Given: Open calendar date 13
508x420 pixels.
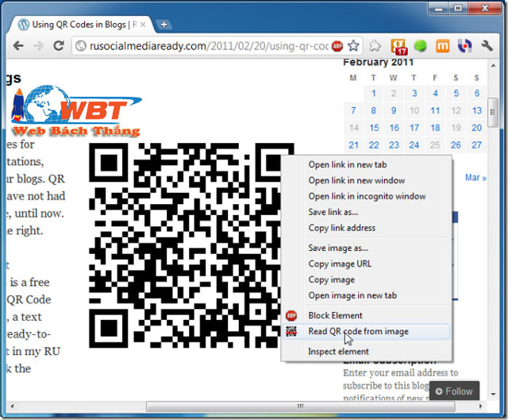Looking at the screenshot, I should point(476,110).
